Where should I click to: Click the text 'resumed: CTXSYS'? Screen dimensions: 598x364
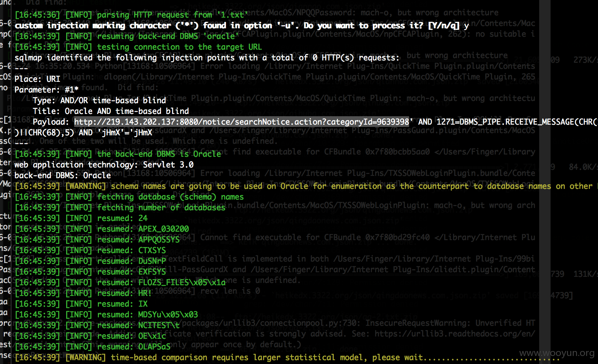pyautogui.click(x=132, y=250)
